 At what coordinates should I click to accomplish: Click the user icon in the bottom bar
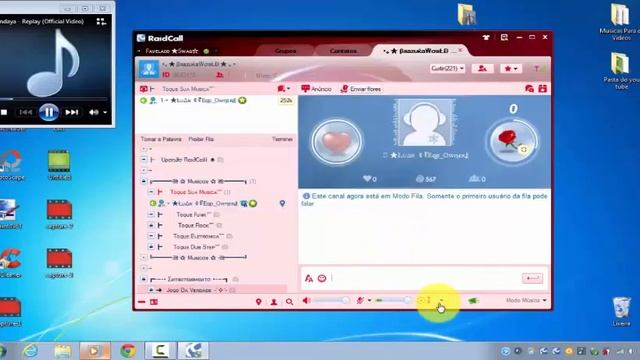click(x=274, y=302)
